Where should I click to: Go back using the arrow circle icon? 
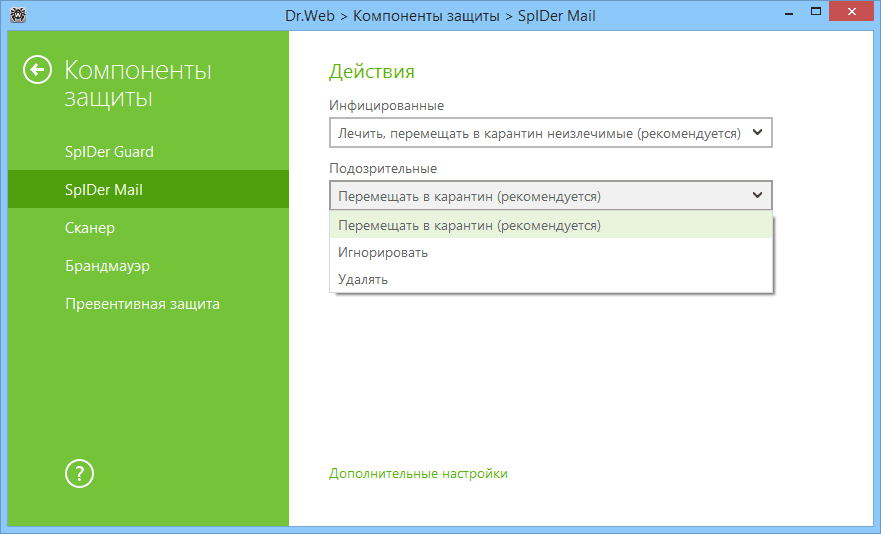[x=37, y=70]
